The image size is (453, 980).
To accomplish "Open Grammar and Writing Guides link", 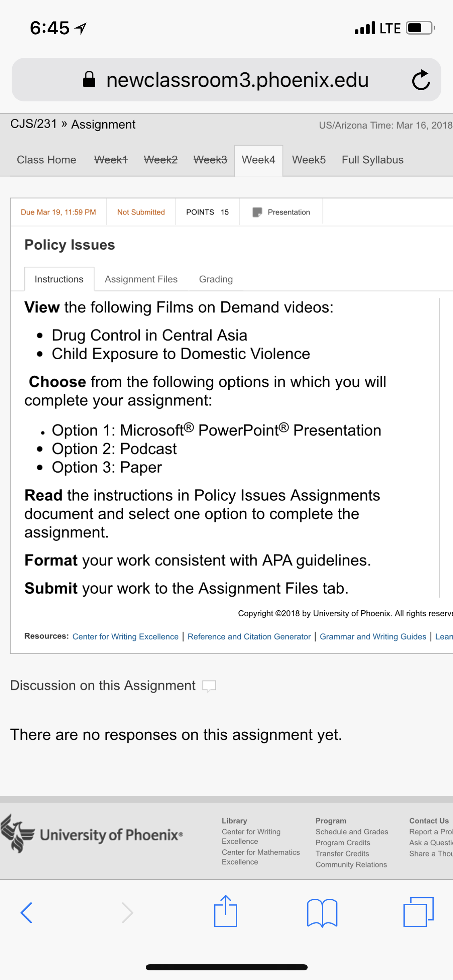I will pos(373,636).
